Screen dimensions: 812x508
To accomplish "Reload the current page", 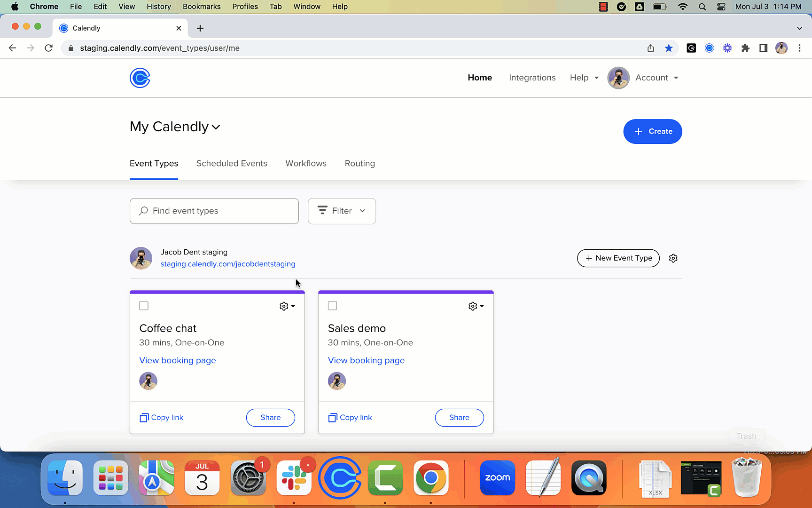I will pos(48,48).
